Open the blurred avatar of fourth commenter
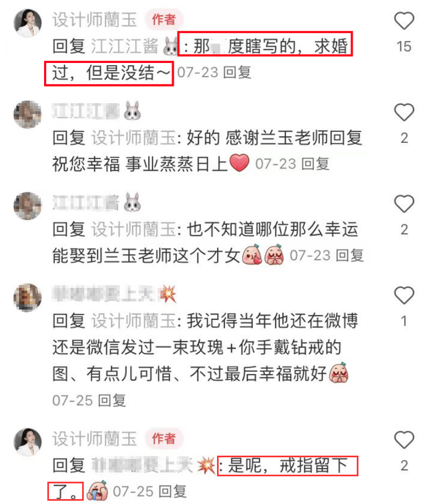 point(28,297)
